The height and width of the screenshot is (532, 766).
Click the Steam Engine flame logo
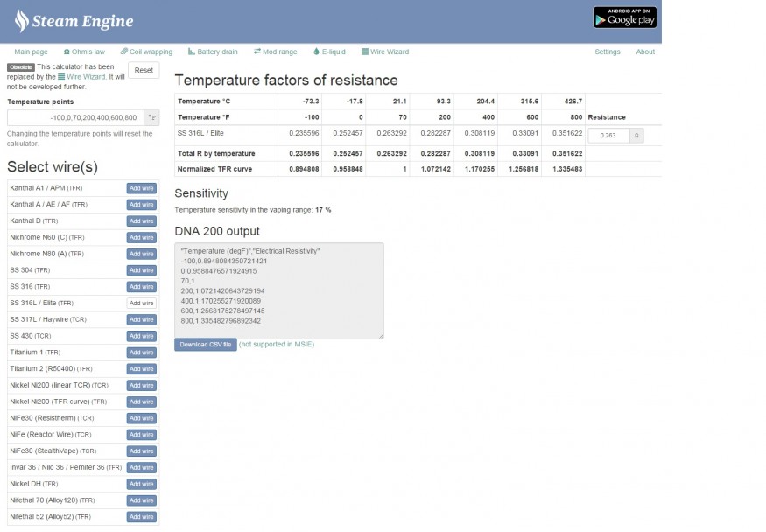point(22,21)
